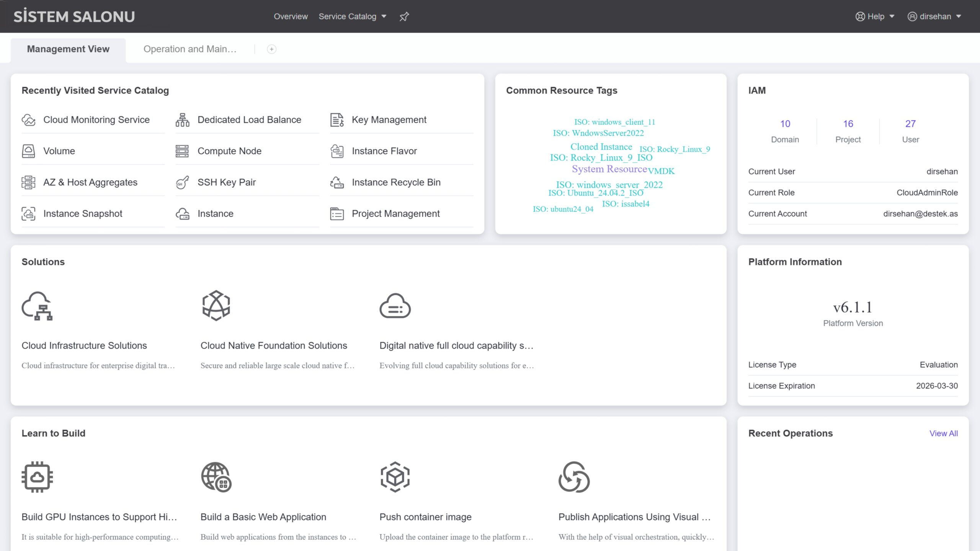
Task: Click the pin icon in top navigation
Action: pyautogui.click(x=404, y=16)
